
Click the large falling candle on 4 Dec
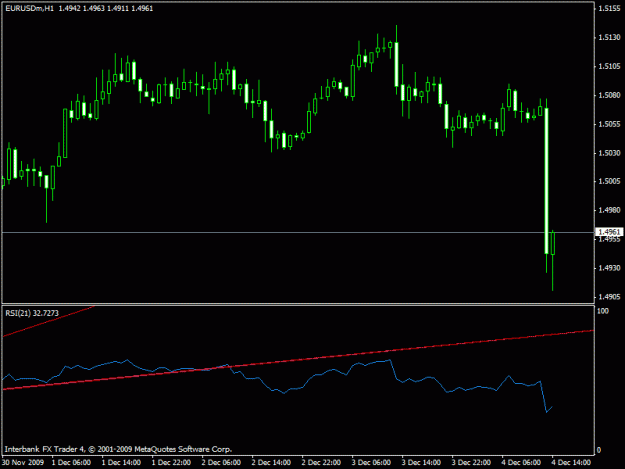point(546,181)
